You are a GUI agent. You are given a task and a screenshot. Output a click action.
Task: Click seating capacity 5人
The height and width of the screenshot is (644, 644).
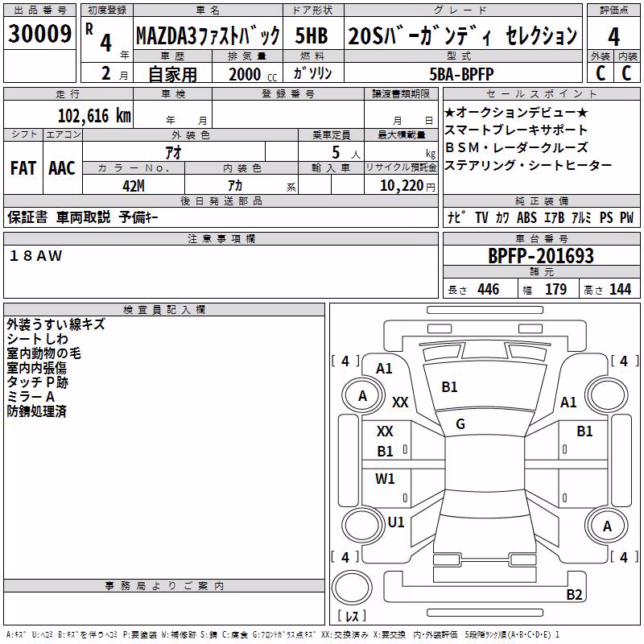(346, 153)
